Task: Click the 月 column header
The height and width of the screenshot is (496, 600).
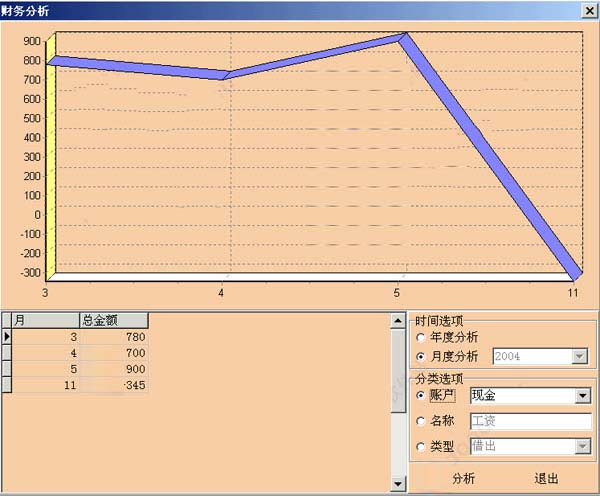Action: tap(45, 320)
